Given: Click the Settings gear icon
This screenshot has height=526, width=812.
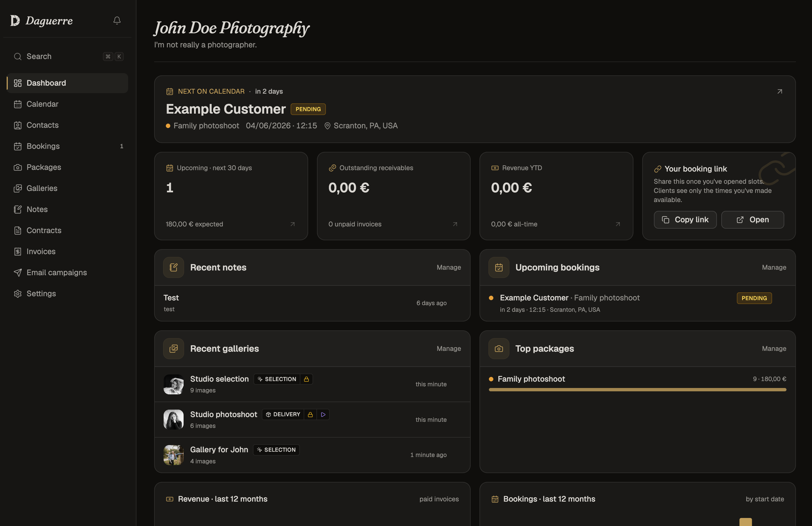Looking at the screenshot, I should pos(18,293).
